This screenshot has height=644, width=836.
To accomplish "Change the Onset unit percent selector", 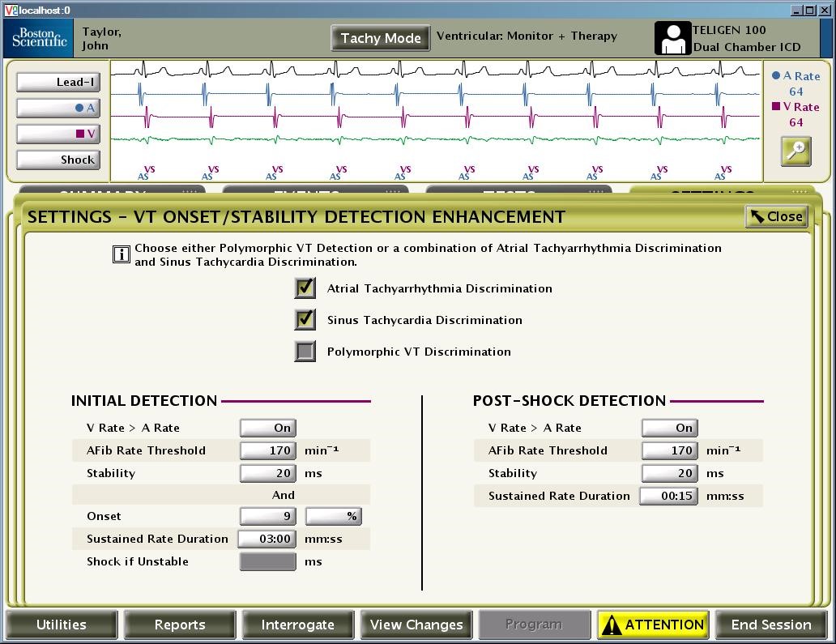I will [333, 516].
